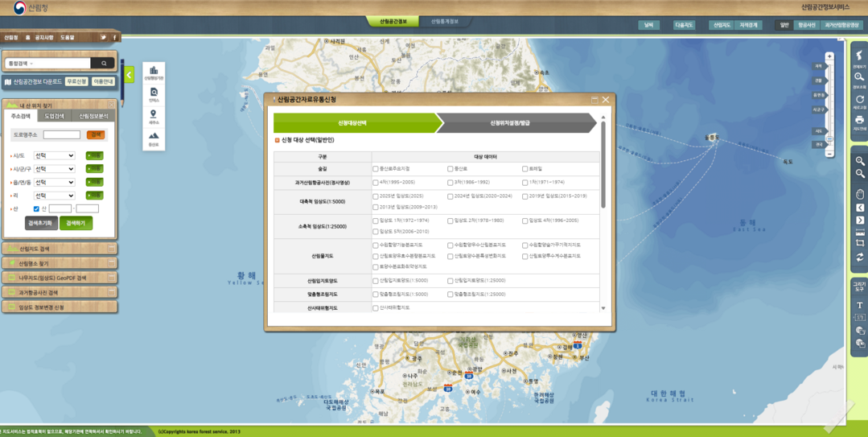
Task: Click the Twitter share icon
Action: pyautogui.click(x=103, y=37)
